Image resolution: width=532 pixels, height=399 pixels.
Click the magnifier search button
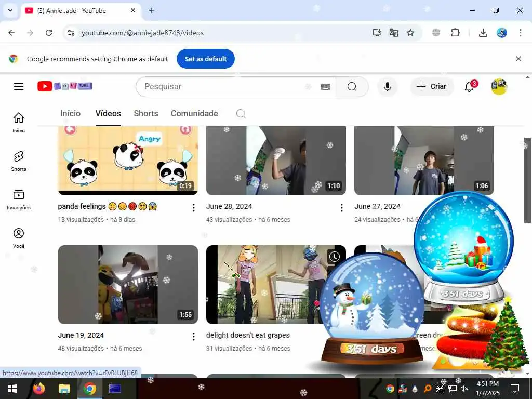[352, 87]
